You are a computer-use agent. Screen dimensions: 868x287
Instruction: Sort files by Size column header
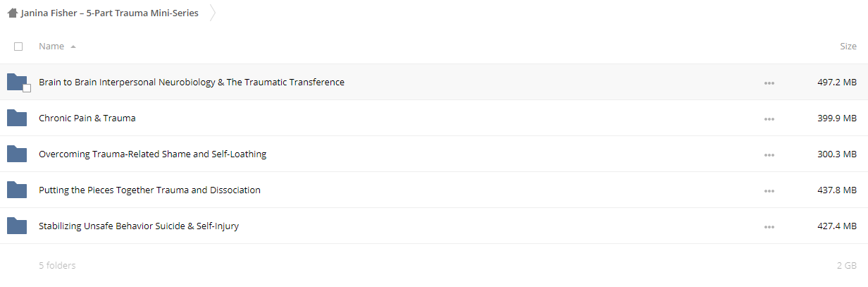click(848, 47)
